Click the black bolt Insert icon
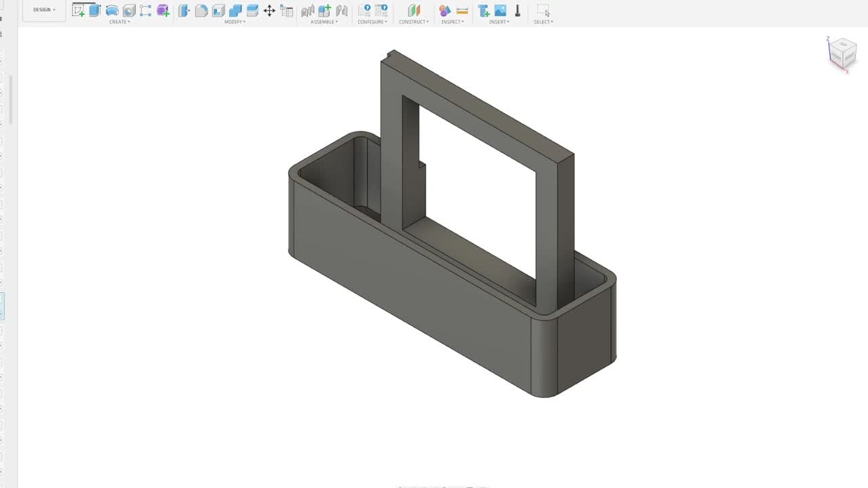Screen dimensions: 868x488 tap(517, 10)
